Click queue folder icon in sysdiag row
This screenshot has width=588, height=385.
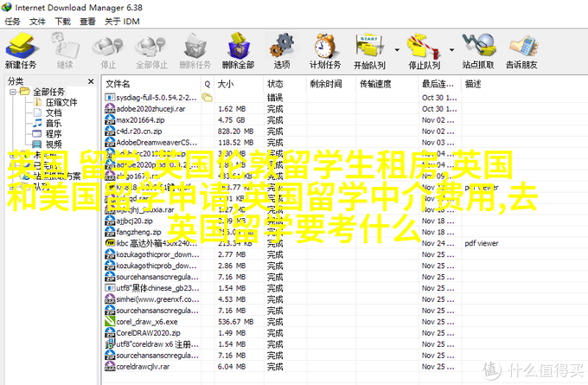pos(207,98)
